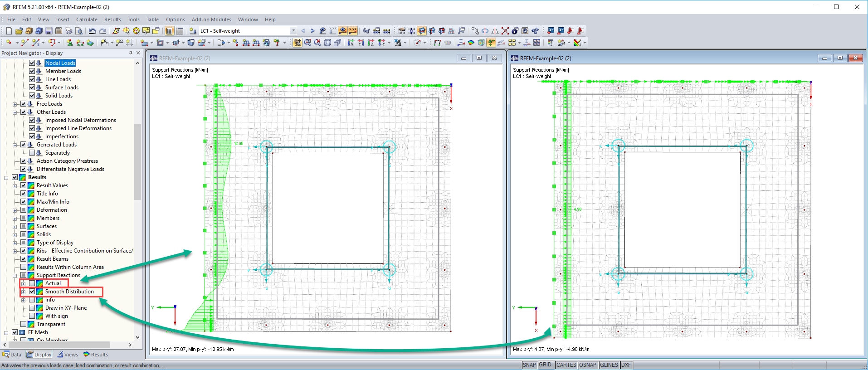Enable With sign checkbox
Screen dimensions: 868x370
[x=32, y=316]
